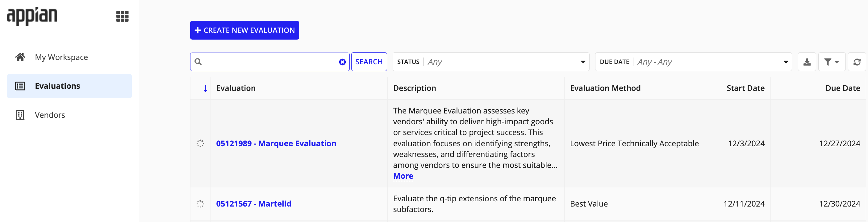Click the Appian logo
868x222 pixels.
pyautogui.click(x=32, y=16)
